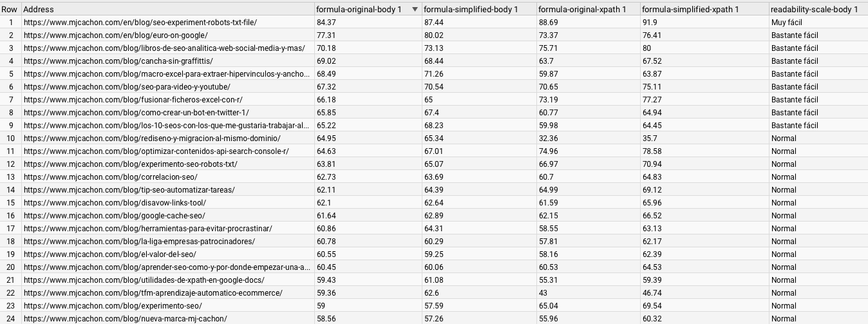Click the correlacion-seo URL cell
Screen dimensions: 868x324
111,177
